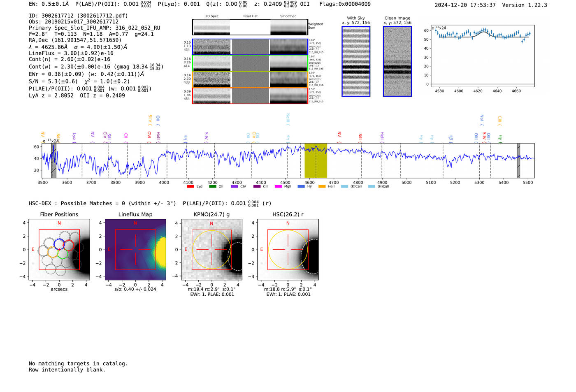The image size is (576, 392).
Task: Click the orange fiber circle in Fiber Positions
Action: pos(53,252)
